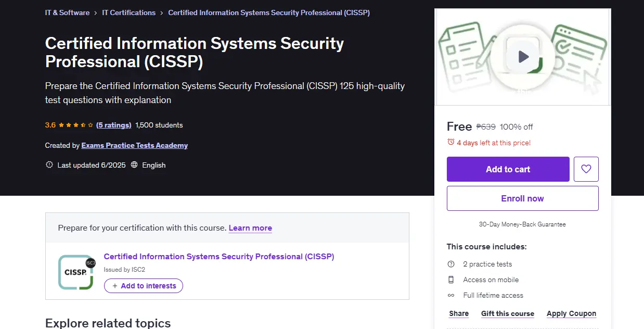644x329 pixels.
Task: Click the Enroll now button
Action: point(523,198)
